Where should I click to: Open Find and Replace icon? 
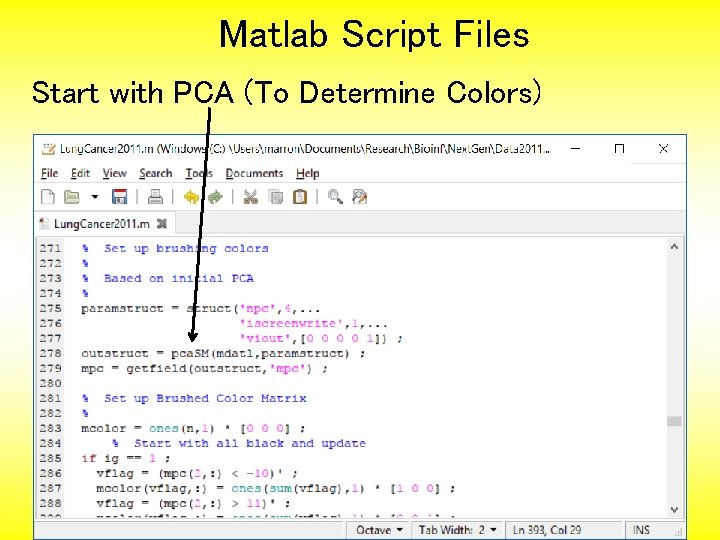point(360,197)
